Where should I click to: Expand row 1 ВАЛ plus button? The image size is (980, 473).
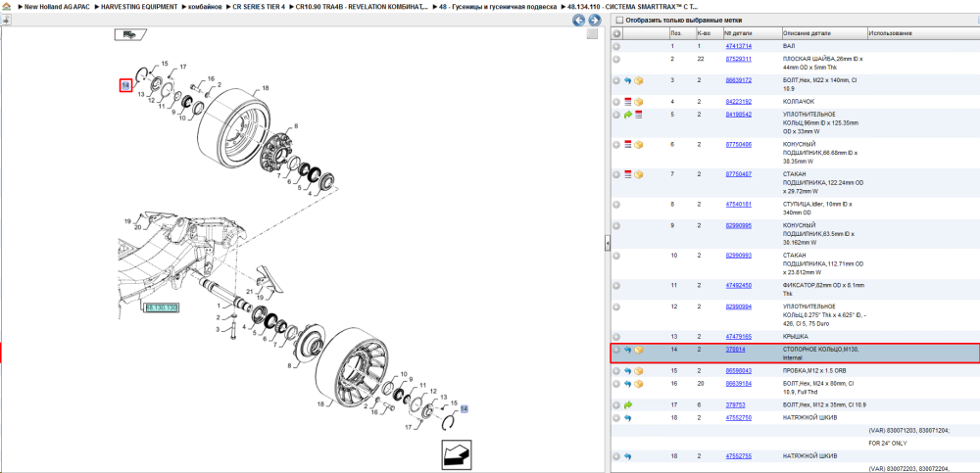[616, 47]
